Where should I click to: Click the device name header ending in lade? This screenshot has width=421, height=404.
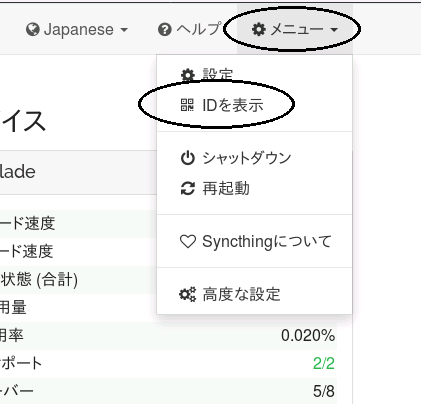tap(17, 172)
